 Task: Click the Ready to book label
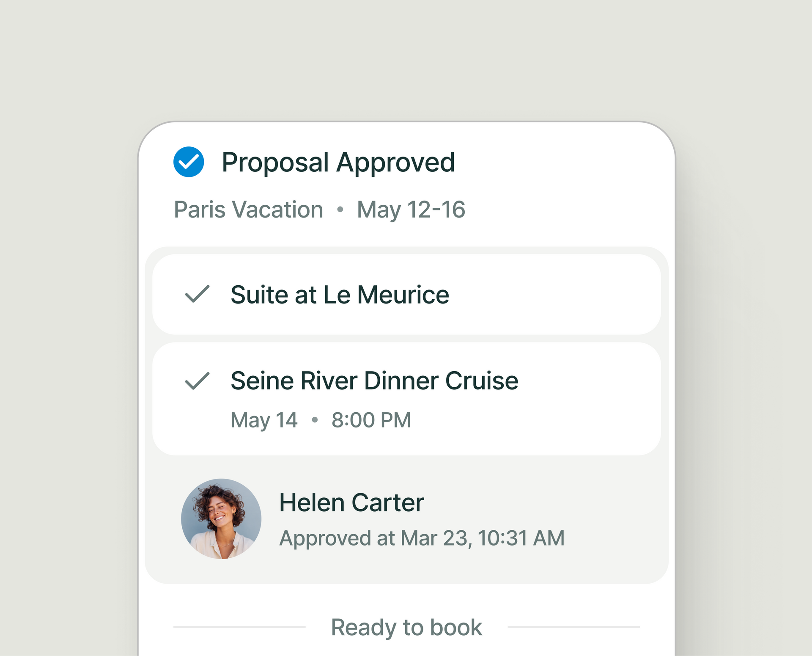coord(406,627)
